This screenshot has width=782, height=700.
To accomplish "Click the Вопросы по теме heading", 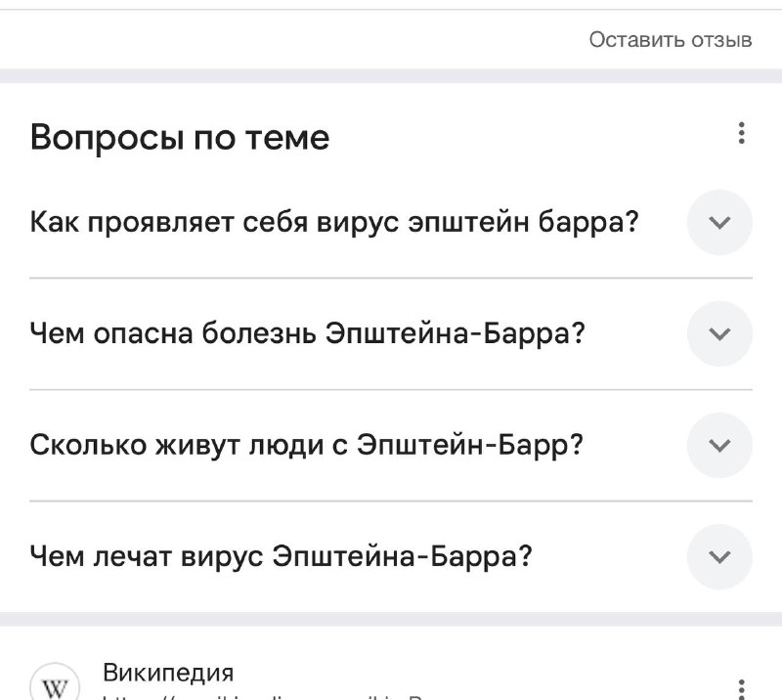I will tap(180, 137).
